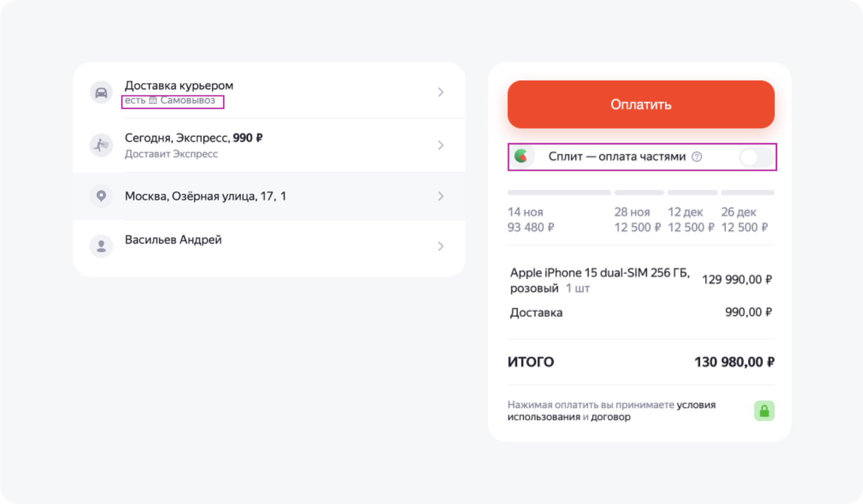The width and height of the screenshot is (863, 504).
Task: Click the running courier Экспресс icon
Action: point(101,145)
